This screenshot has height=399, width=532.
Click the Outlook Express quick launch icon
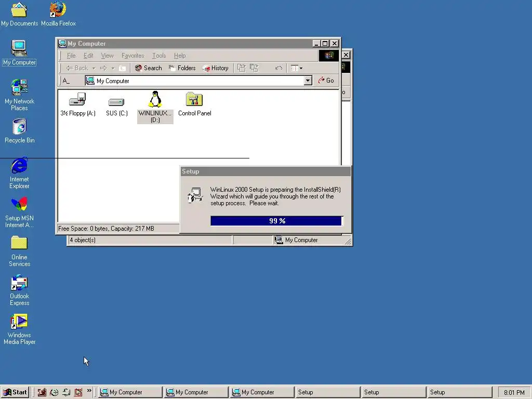78,392
